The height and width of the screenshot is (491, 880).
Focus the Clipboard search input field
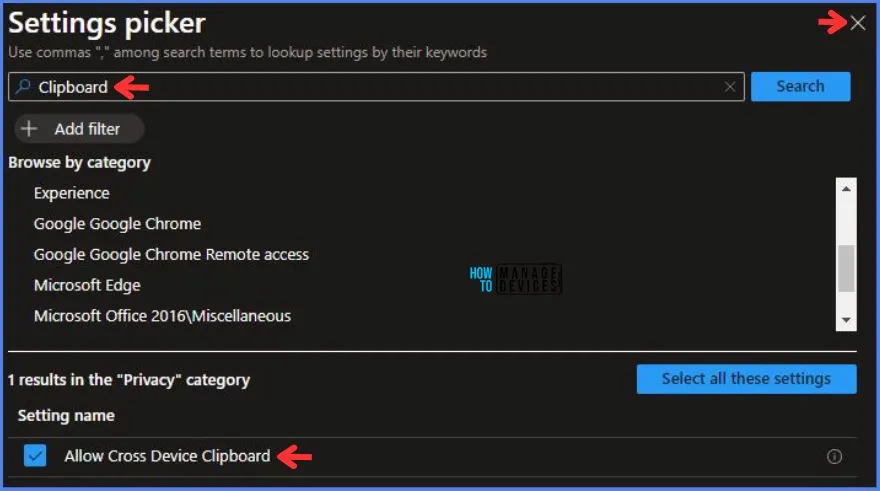point(376,87)
